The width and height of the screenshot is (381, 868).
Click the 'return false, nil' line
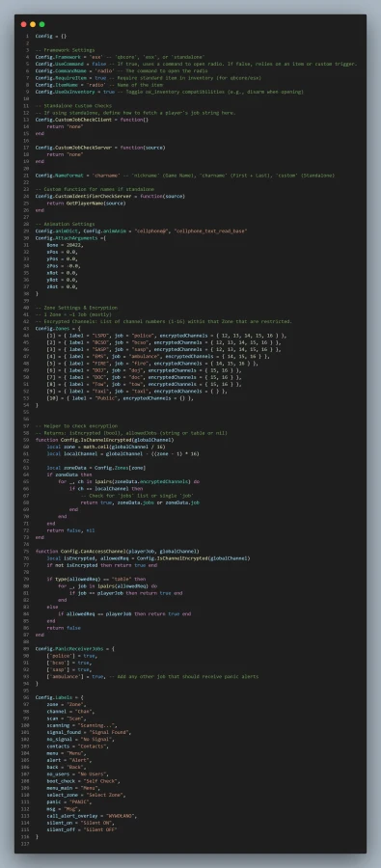coord(70,529)
